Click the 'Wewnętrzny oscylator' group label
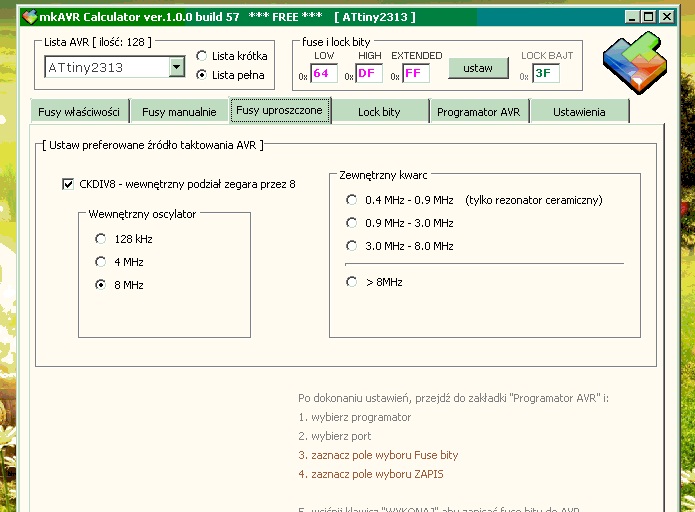Screen dimensions: 695x512 142,214
